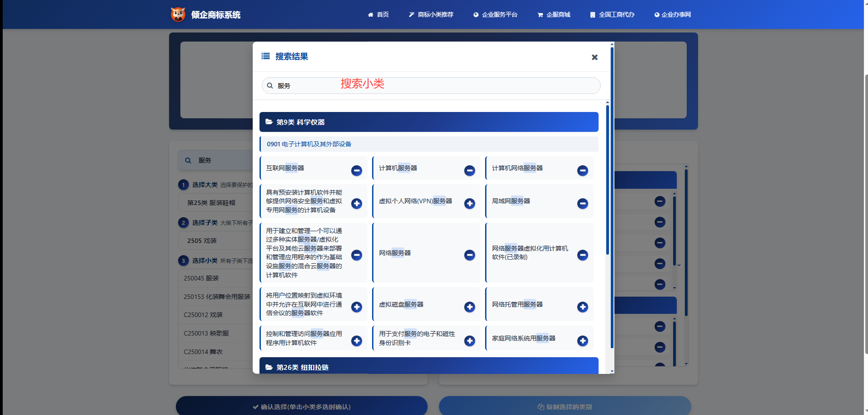Open 全国工商代办 link
The image size is (868, 415).
click(612, 14)
